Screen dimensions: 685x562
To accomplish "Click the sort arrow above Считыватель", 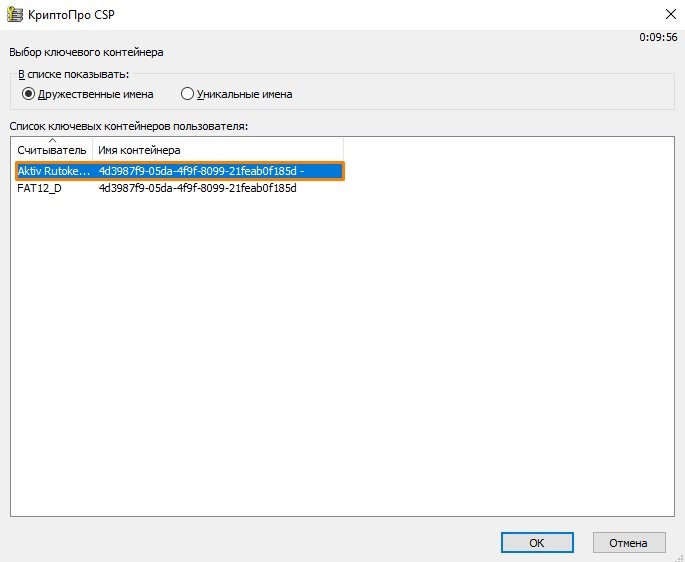I will (52, 141).
